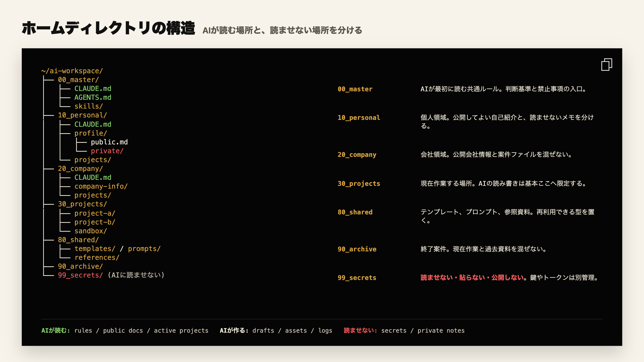This screenshot has width=644, height=362.
Task: Click the 20_company label in the description list
Action: [x=357, y=155]
